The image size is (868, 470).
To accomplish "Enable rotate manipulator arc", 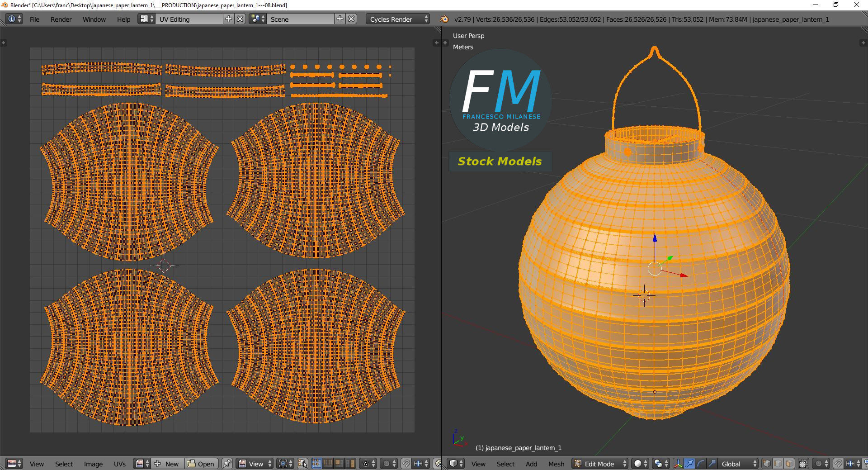I will pos(701,464).
